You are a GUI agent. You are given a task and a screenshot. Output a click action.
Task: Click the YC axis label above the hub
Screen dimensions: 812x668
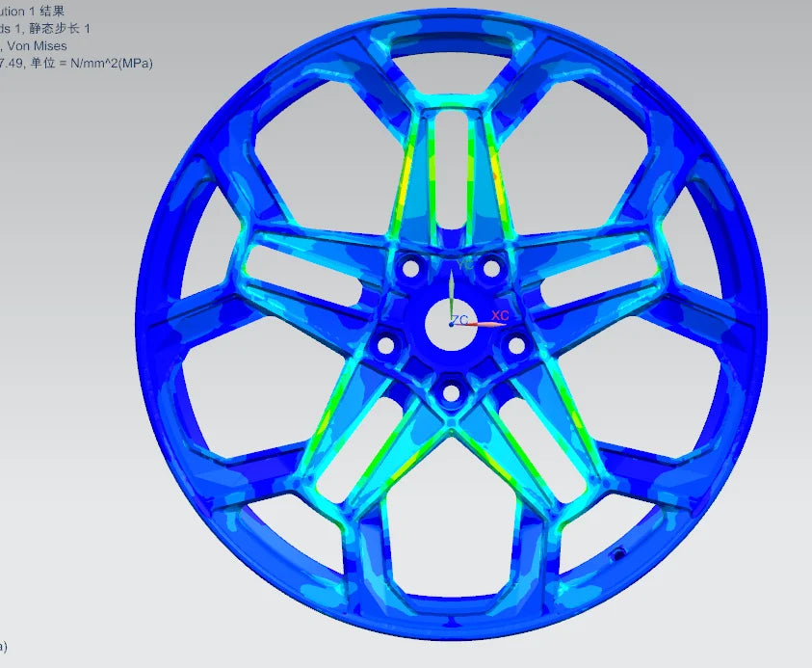point(464,265)
